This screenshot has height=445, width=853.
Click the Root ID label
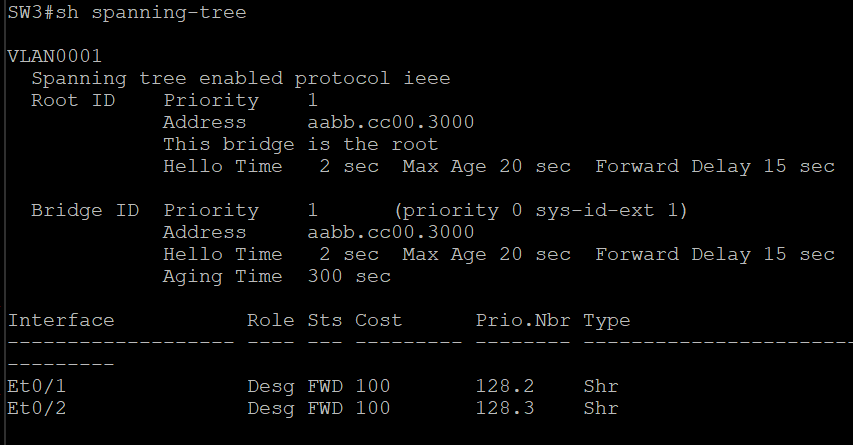click(73, 101)
